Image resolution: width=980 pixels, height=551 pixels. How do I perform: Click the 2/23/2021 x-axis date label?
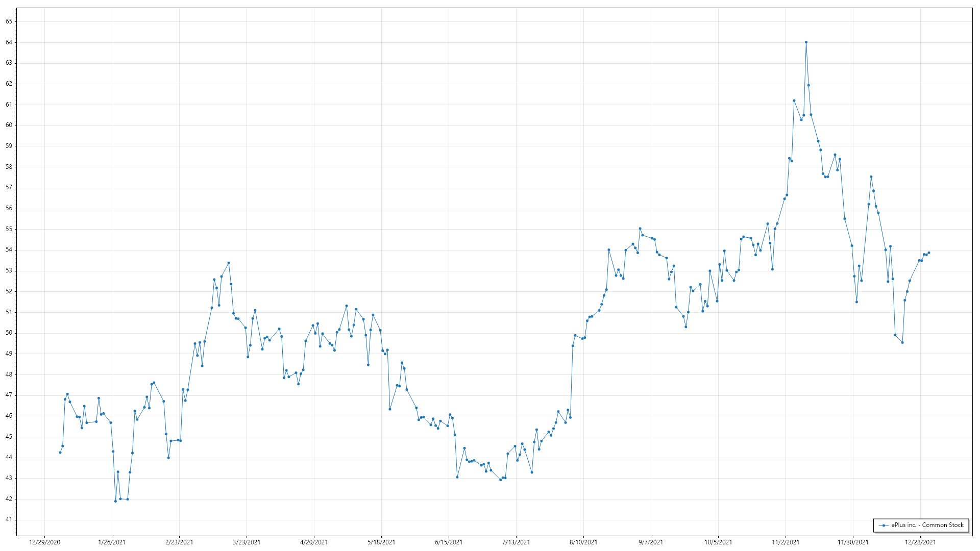point(179,542)
